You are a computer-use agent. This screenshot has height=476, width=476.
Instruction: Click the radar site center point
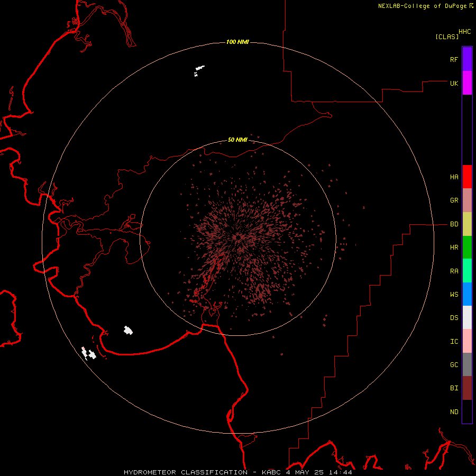click(238, 237)
